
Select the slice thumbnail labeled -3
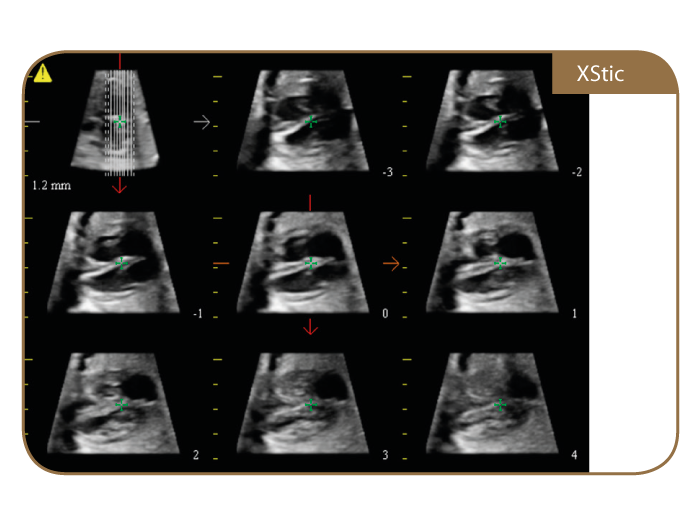[303, 121]
